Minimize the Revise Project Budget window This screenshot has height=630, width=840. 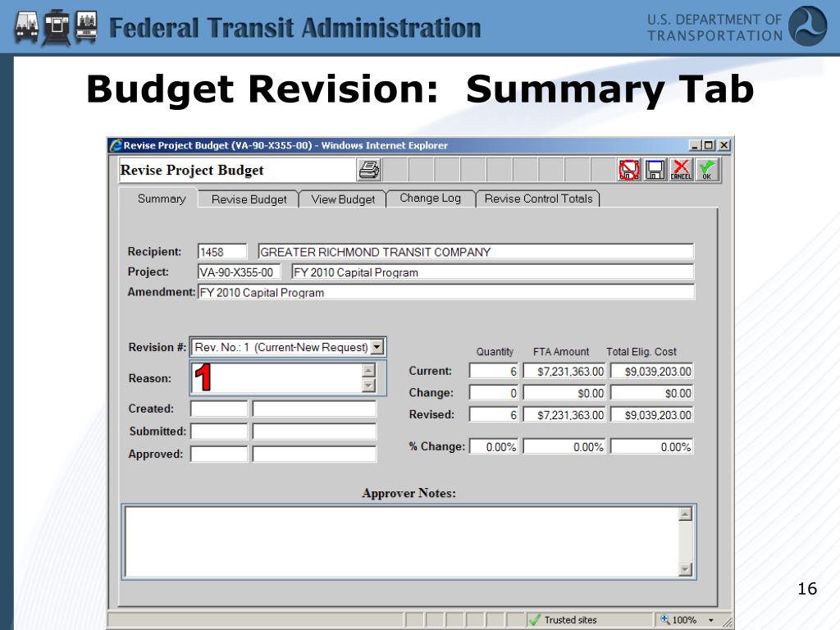point(696,145)
